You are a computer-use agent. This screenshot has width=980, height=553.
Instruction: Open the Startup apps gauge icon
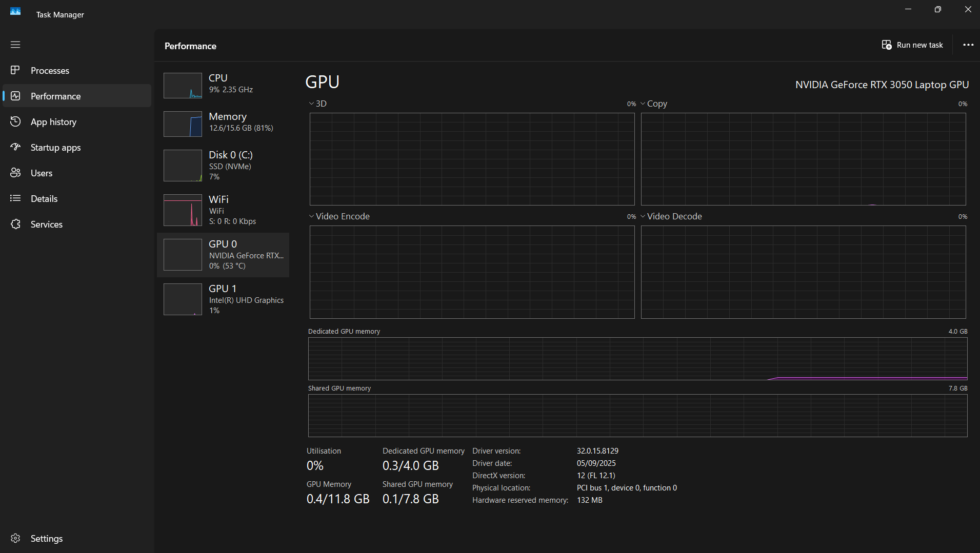pyautogui.click(x=15, y=147)
